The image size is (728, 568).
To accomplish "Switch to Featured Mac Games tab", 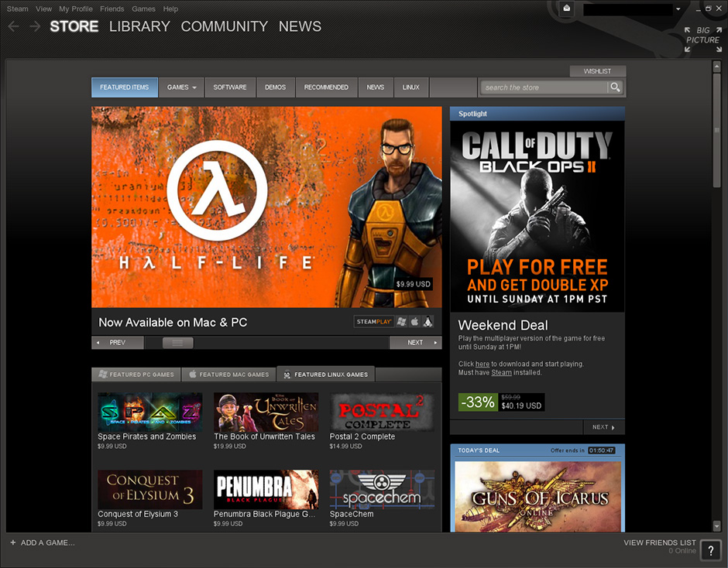I will (x=229, y=375).
